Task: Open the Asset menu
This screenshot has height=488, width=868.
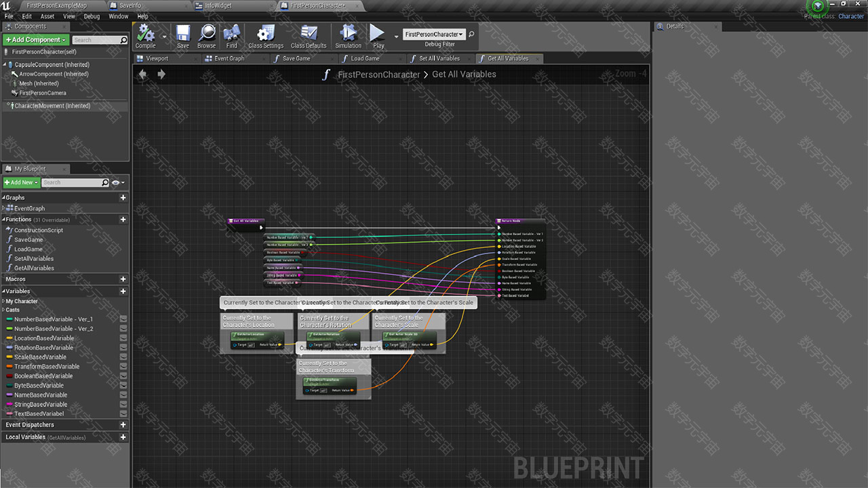Action: pyautogui.click(x=47, y=16)
